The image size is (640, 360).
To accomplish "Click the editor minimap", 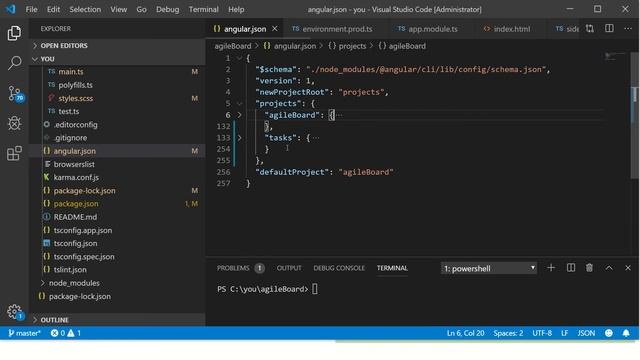I will 616,57.
